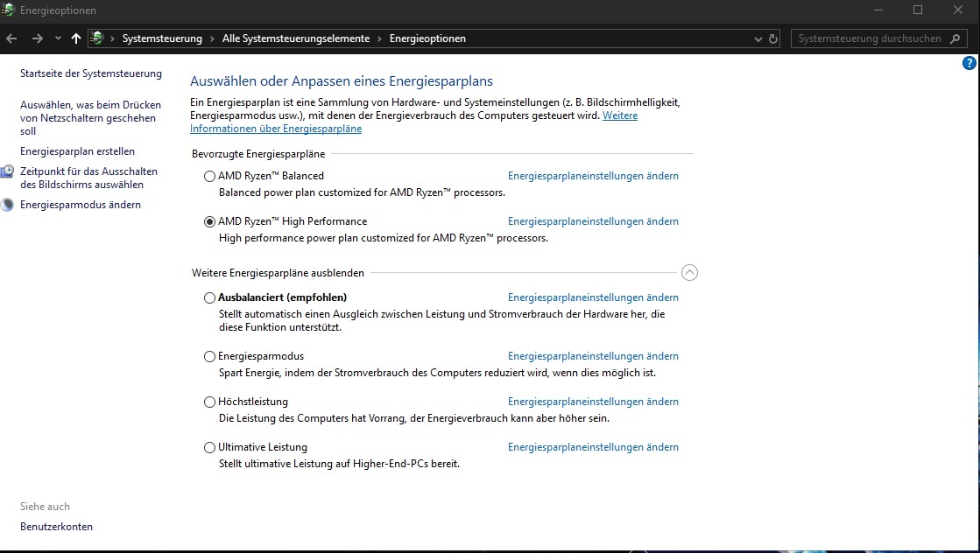Click Stellt ultimative Leistung description text
This screenshot has width=980, height=553.
[340, 464]
